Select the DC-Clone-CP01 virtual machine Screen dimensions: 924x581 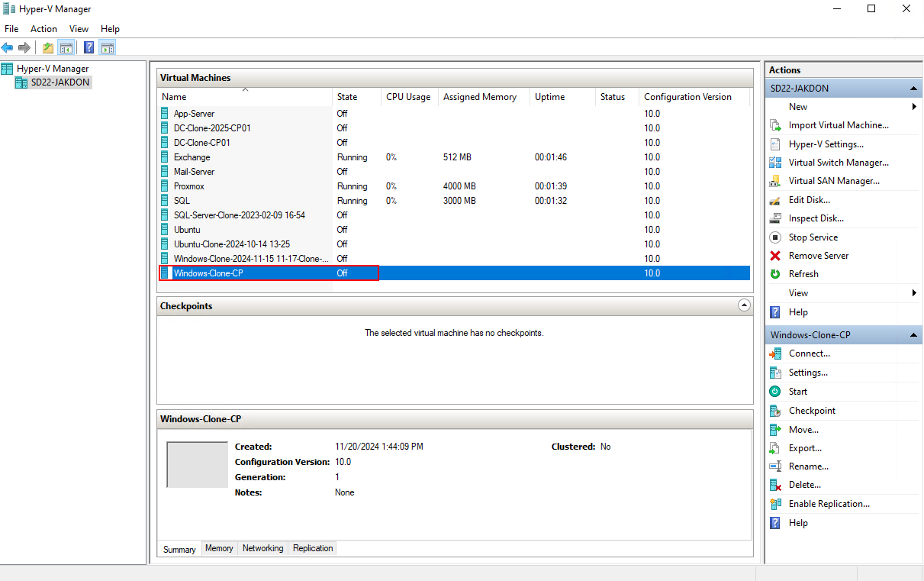454,143
